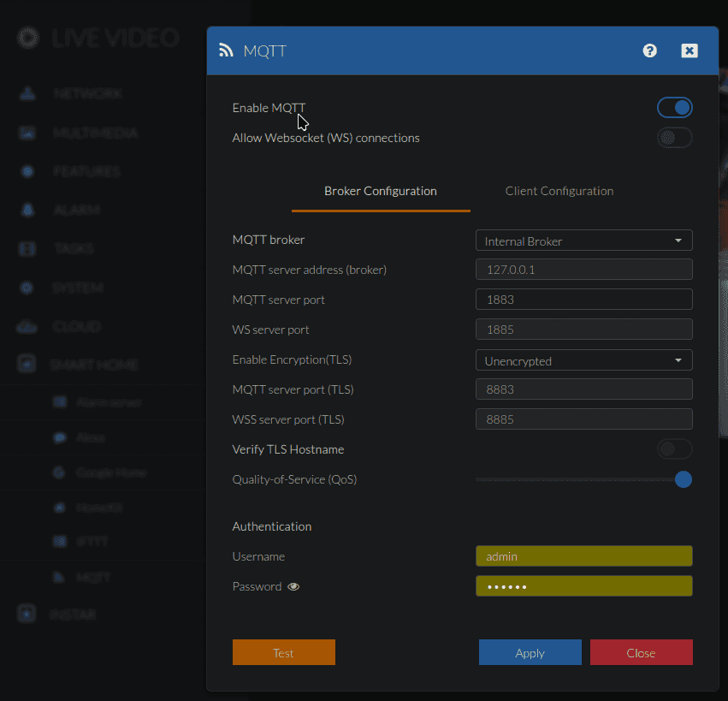Disable the Enable MQTT switch

pos(674,108)
